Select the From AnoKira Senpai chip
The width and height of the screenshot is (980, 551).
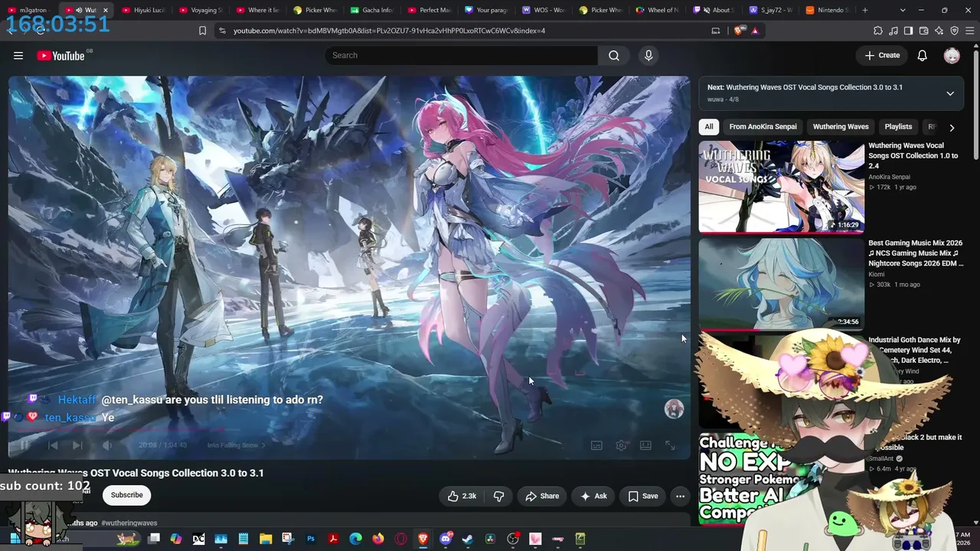[x=763, y=127]
